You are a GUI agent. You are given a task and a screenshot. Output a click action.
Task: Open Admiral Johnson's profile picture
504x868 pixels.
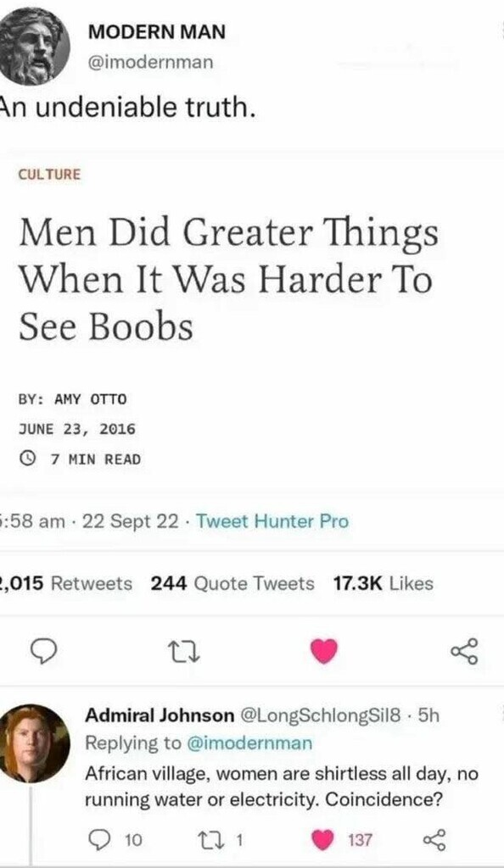tap(34, 743)
